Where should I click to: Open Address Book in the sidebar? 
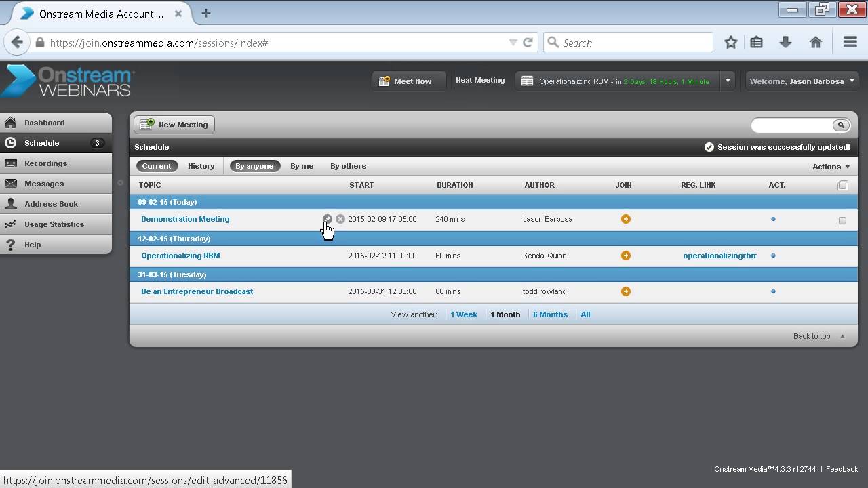pyautogui.click(x=56, y=204)
